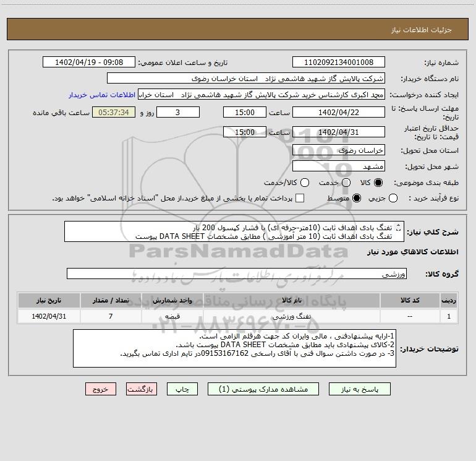The width and height of the screenshot is (476, 461).
Task: Click the response deadline date 1402/04/22
Action: [339, 112]
